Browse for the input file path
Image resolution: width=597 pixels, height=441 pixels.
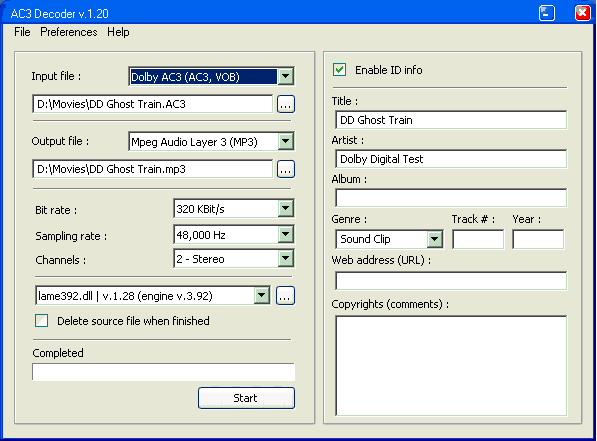coord(286,104)
